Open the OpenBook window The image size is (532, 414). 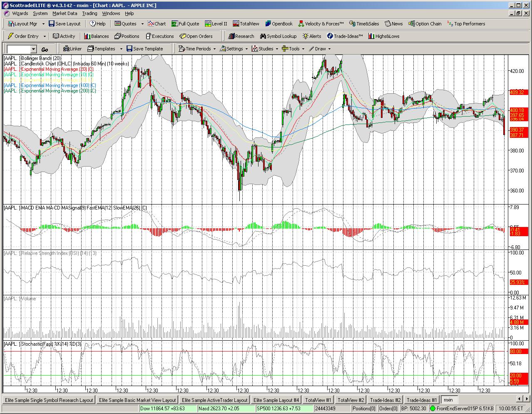pyautogui.click(x=279, y=24)
